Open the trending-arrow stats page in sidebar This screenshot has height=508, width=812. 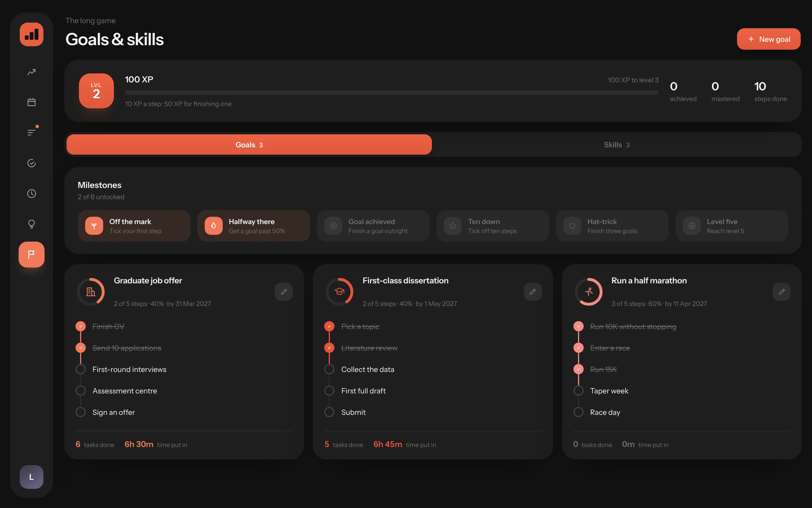tap(32, 72)
